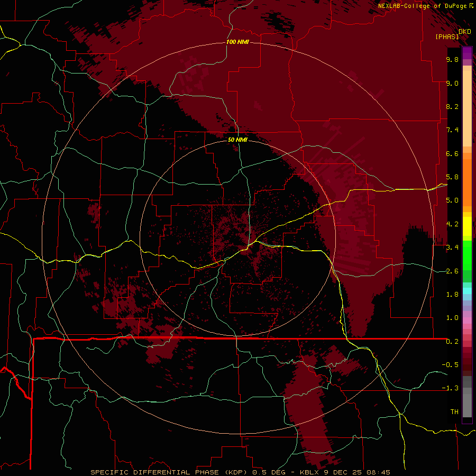Click the 9.0 scale value
Screen dimensions: 476x476
[452, 83]
